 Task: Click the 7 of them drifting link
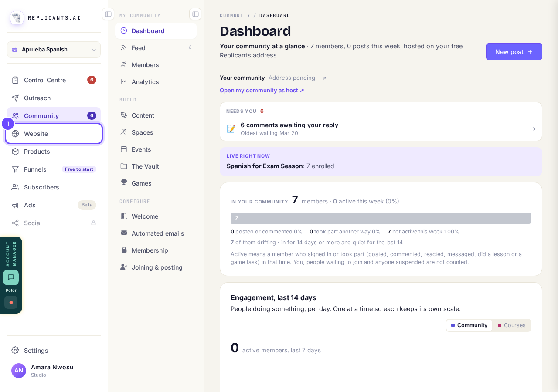(253, 243)
